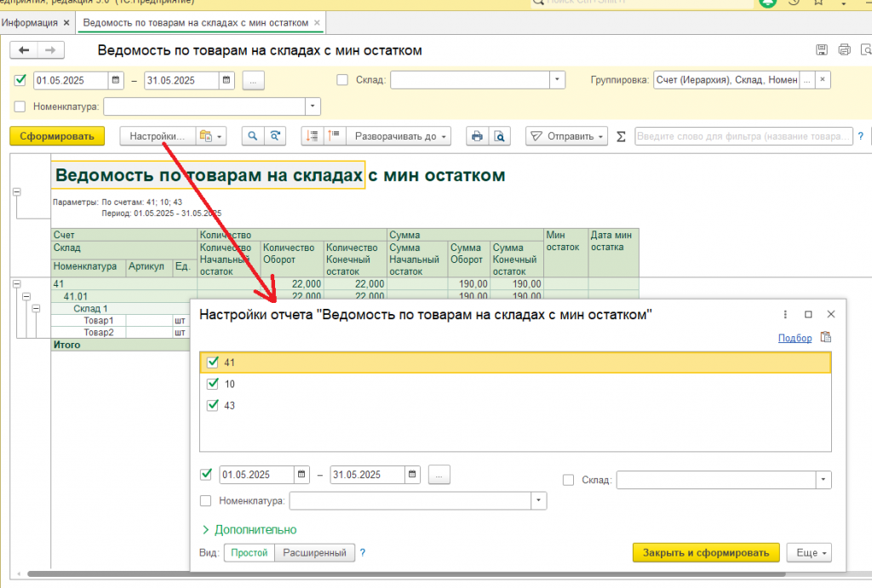Uncheck account 41 in settings list
Screen dimensions: 872x588
coord(212,363)
